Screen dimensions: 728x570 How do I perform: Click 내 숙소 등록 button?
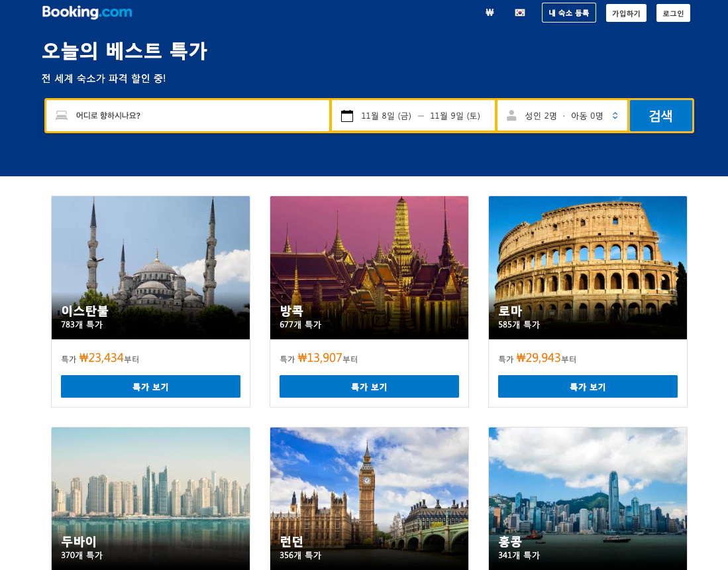point(569,13)
